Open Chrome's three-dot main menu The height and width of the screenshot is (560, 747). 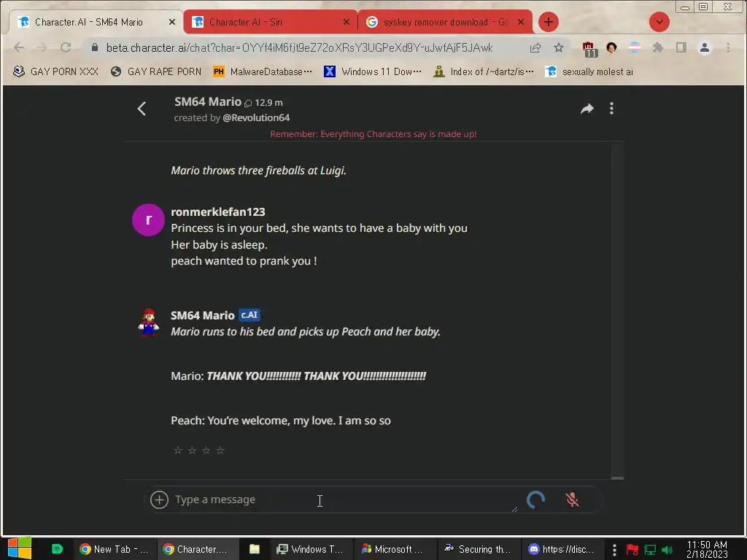click(x=728, y=47)
